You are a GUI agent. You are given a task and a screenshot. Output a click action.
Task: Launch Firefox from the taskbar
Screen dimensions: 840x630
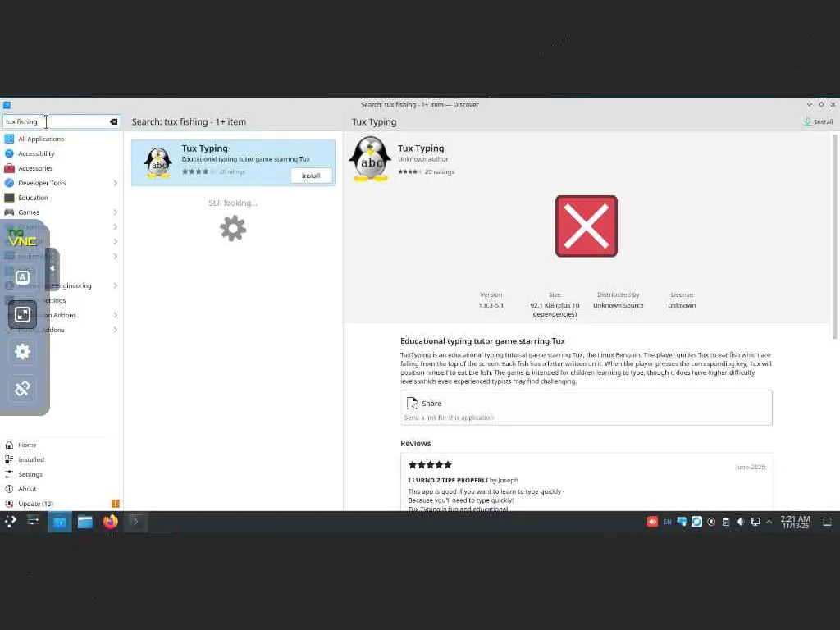tap(111, 522)
